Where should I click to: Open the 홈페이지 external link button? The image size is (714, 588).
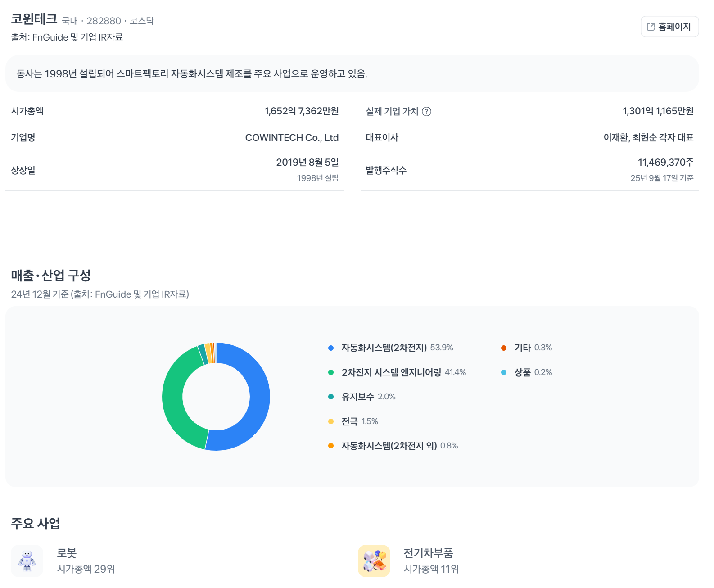[669, 27]
